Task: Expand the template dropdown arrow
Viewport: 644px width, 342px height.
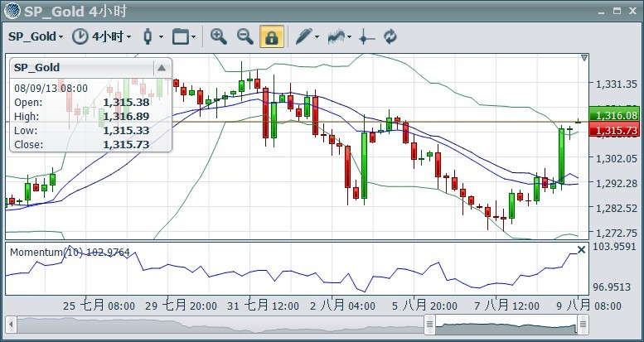Action: click(193, 37)
